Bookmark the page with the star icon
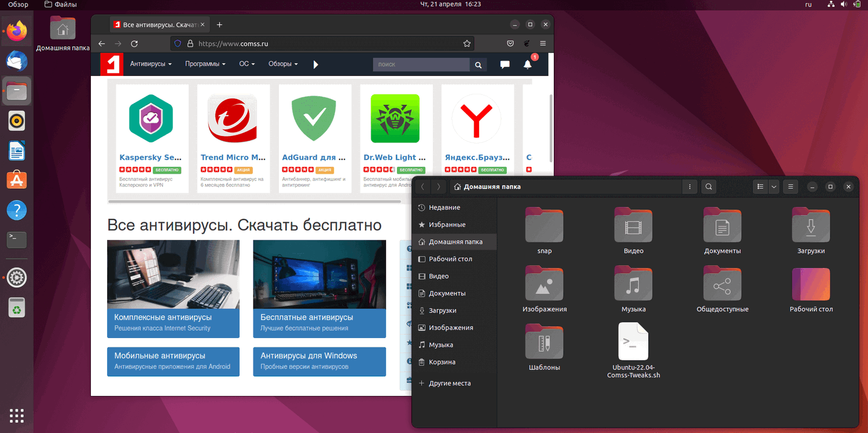 coord(467,43)
